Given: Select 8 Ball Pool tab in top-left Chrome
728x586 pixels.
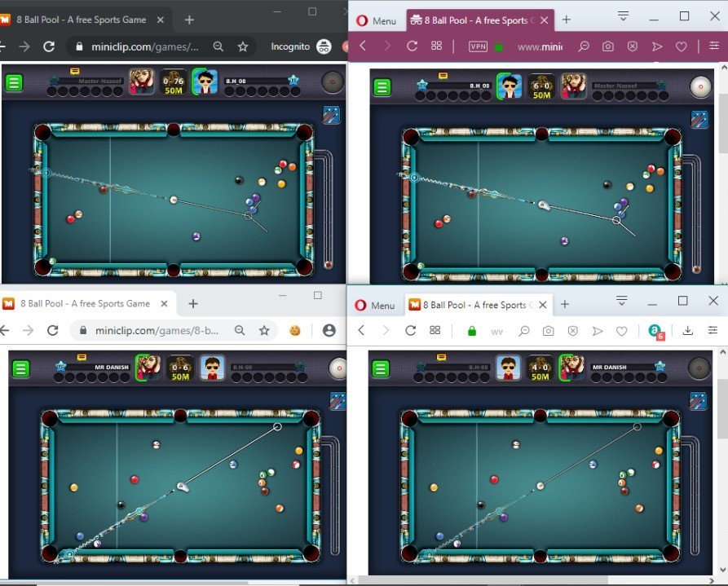Looking at the screenshot, I should (84, 20).
